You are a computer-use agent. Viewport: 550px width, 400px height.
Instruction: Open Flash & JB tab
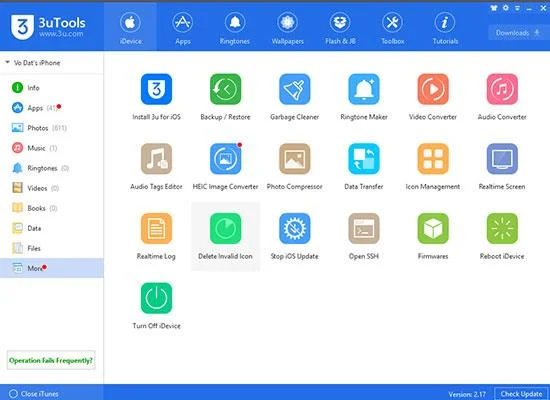[340, 28]
